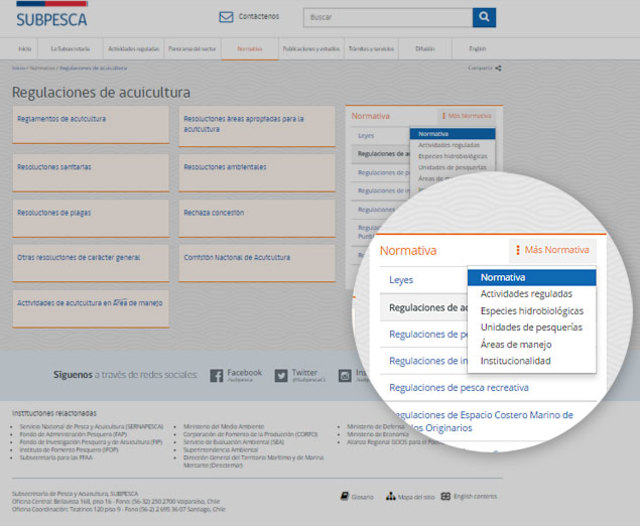
Task: Open Actividades de acuicultura en Área de manejo
Action: point(91,309)
